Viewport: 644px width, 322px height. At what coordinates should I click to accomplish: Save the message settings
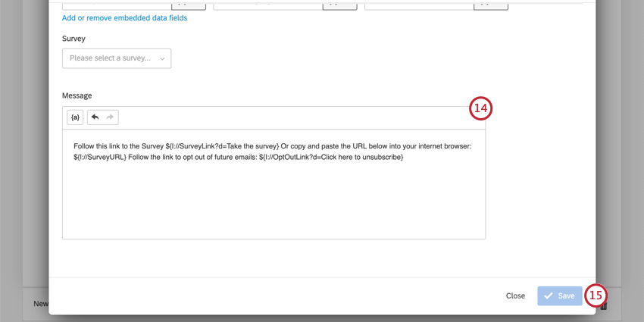pyautogui.click(x=560, y=295)
